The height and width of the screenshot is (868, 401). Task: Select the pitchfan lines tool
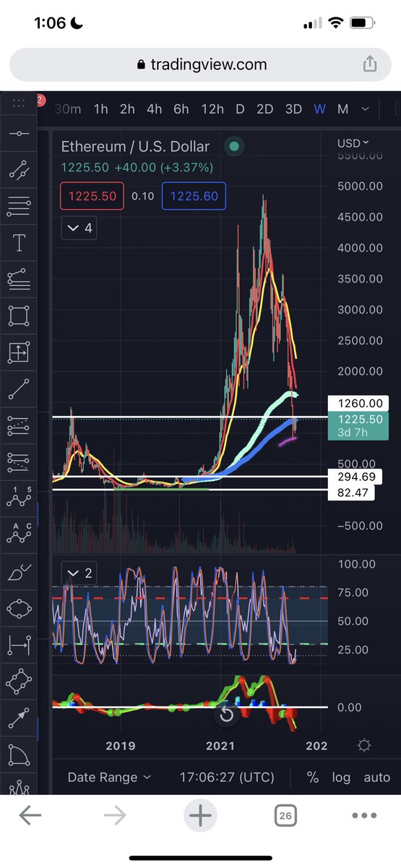pyautogui.click(x=19, y=280)
